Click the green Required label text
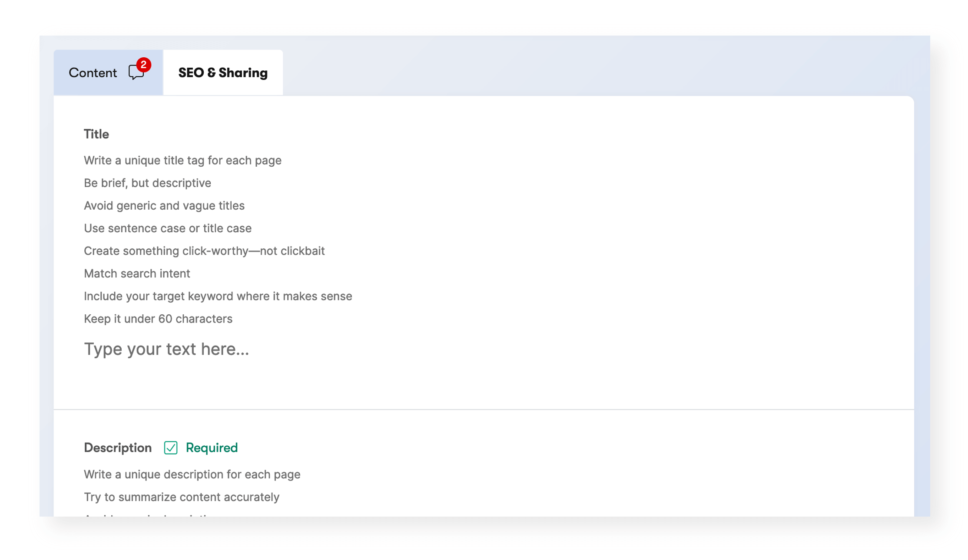 pos(212,448)
